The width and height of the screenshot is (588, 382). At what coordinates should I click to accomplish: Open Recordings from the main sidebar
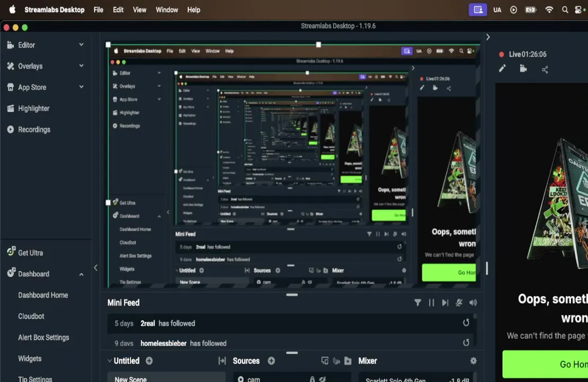[34, 129]
